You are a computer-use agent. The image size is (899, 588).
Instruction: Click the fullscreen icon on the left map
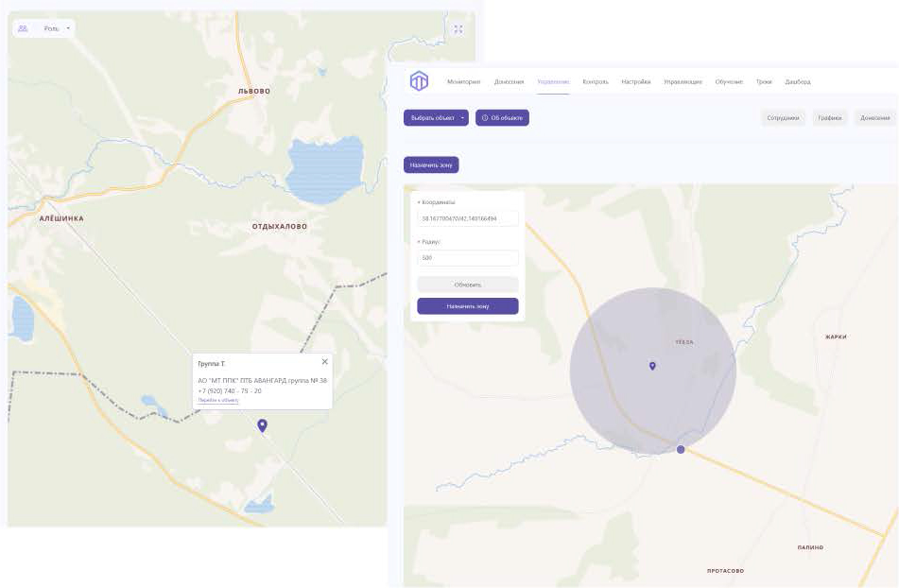(x=458, y=29)
